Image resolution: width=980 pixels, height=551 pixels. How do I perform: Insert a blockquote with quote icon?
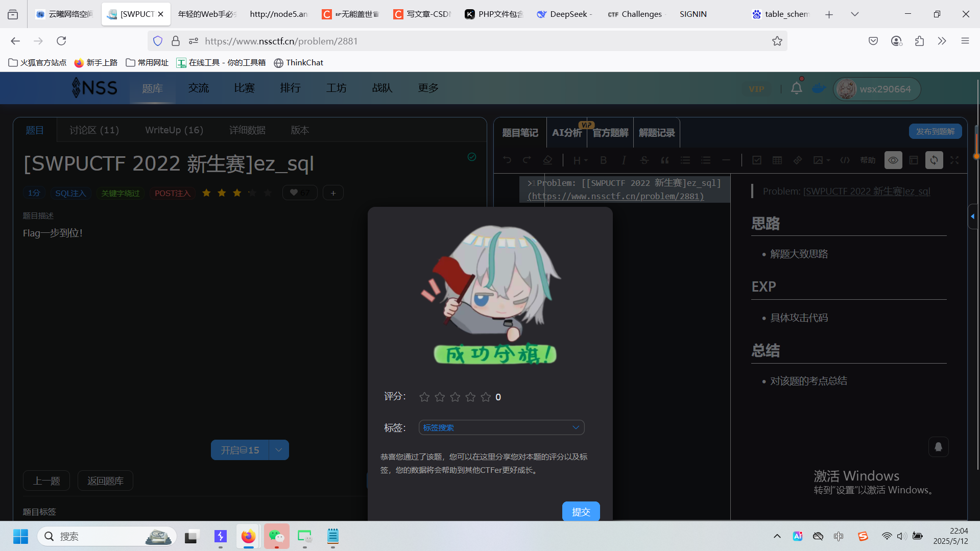pos(664,160)
